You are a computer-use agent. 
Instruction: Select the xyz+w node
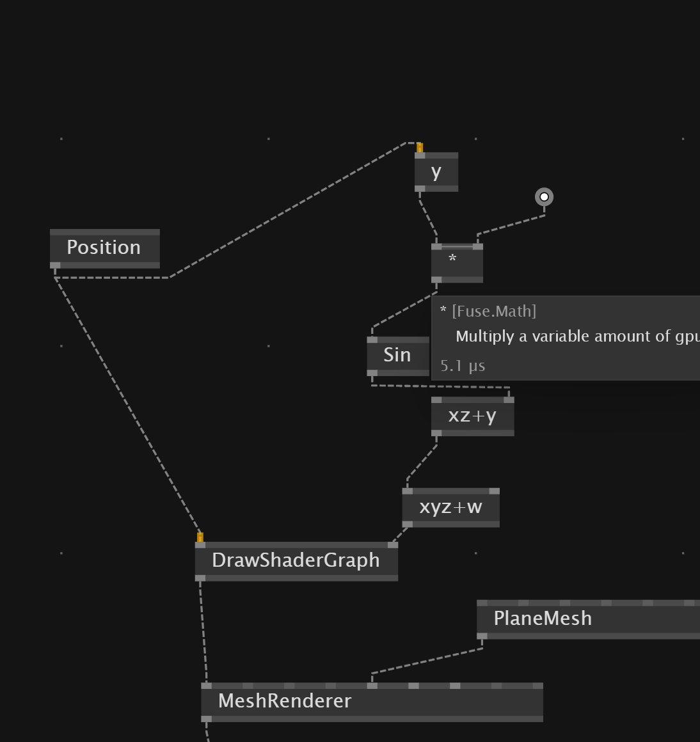[x=450, y=508]
